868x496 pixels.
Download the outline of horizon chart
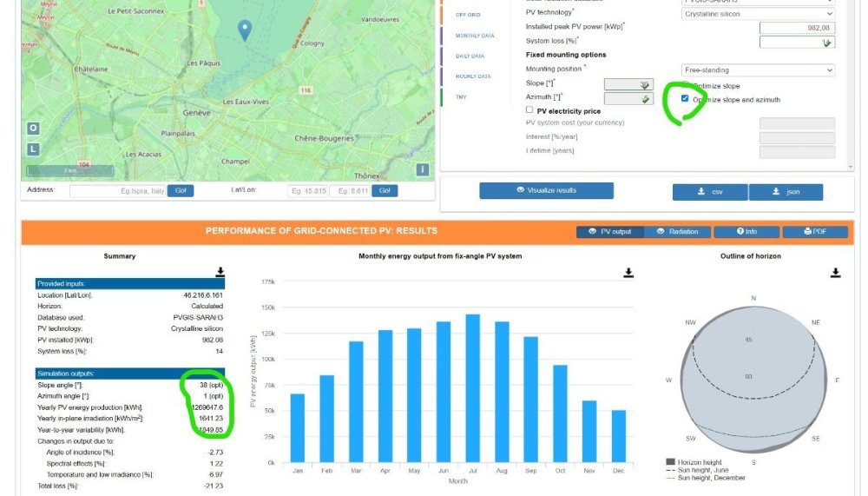835,273
